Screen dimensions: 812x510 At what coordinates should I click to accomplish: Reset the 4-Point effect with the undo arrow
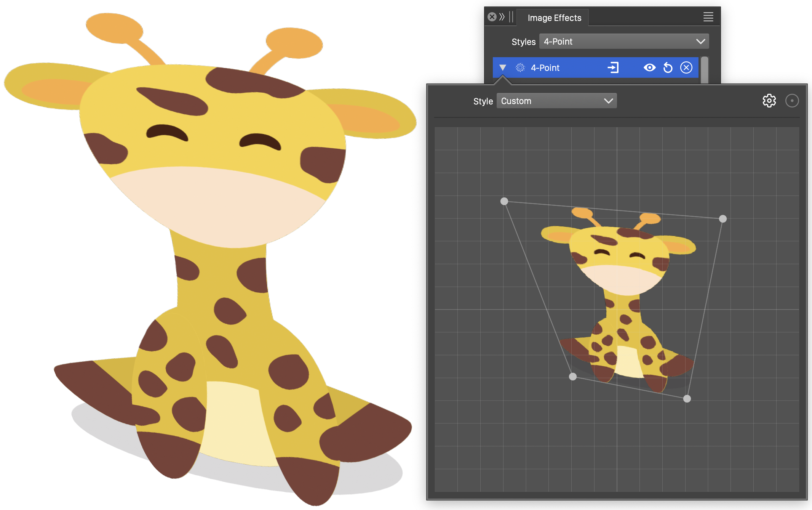point(668,68)
